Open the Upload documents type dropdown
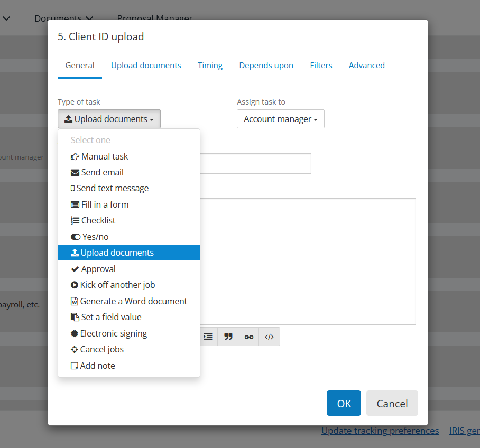480x448 pixels. 109,119
